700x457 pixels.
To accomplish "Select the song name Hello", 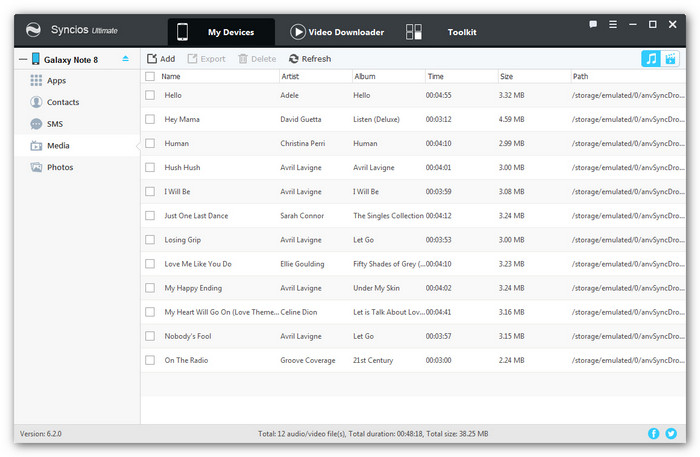I will coord(173,96).
